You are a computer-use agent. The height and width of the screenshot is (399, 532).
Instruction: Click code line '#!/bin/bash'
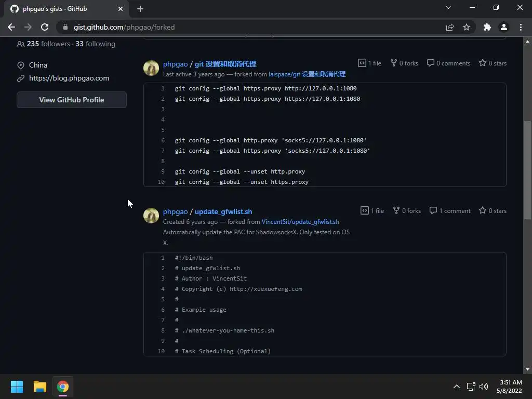point(194,258)
